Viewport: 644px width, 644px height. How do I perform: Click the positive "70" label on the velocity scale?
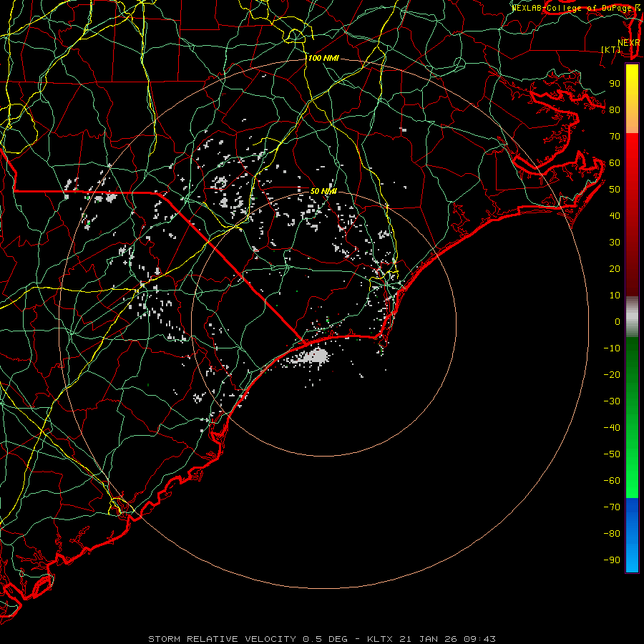(615, 137)
